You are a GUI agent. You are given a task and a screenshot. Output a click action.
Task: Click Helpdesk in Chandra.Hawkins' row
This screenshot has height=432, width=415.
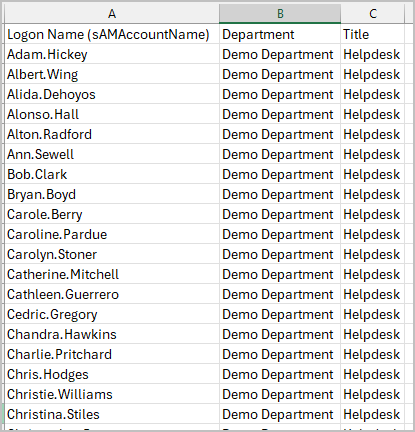(x=372, y=334)
